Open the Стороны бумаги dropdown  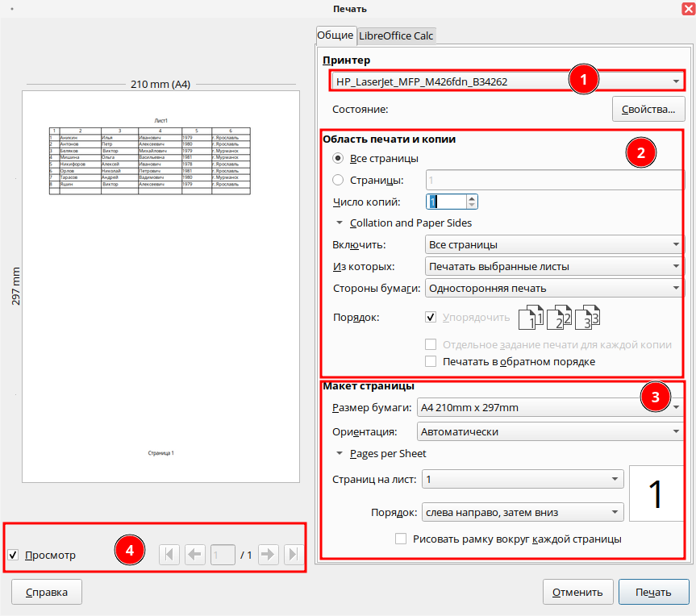(552, 288)
